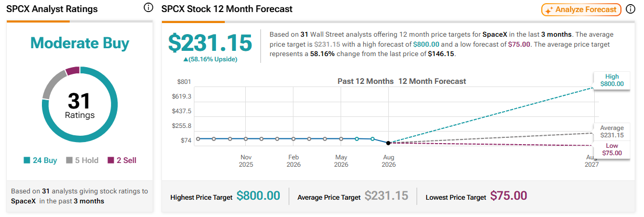Click the Lowest Price Target $75.00 value

509,196
